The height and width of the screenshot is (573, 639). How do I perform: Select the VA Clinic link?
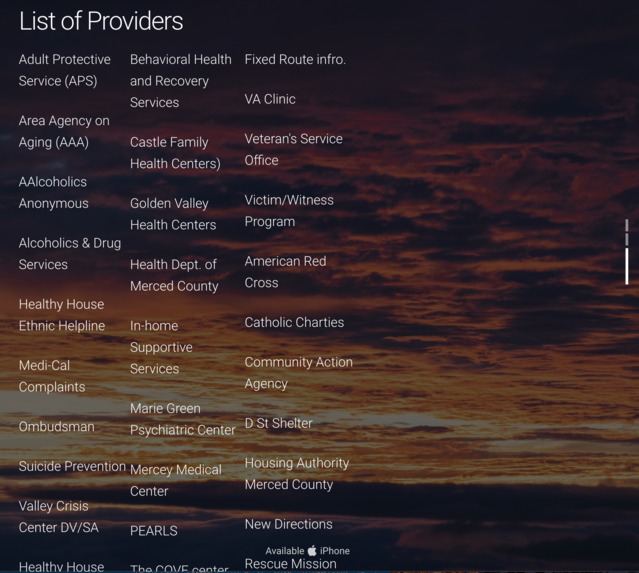pyautogui.click(x=270, y=99)
